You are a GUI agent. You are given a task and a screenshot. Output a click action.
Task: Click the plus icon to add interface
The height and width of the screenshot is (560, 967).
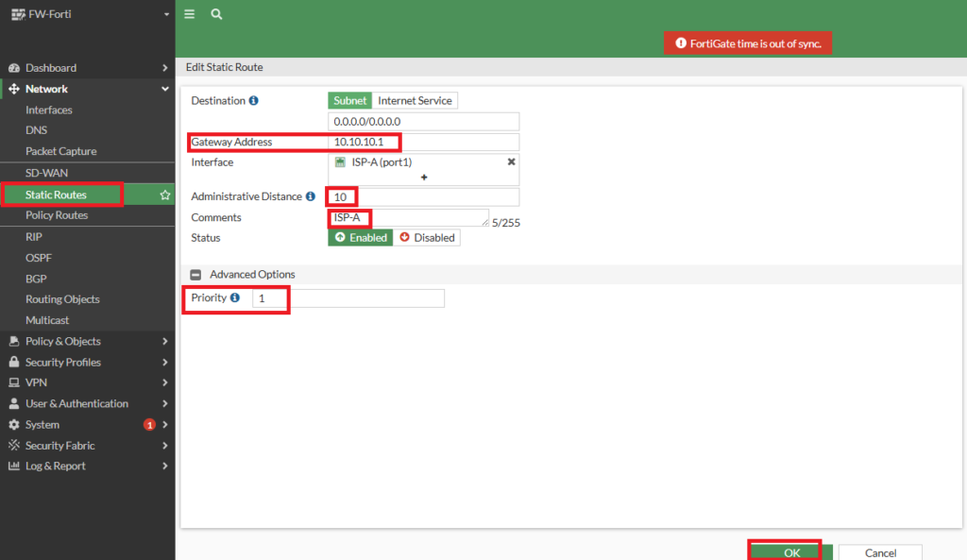(424, 177)
